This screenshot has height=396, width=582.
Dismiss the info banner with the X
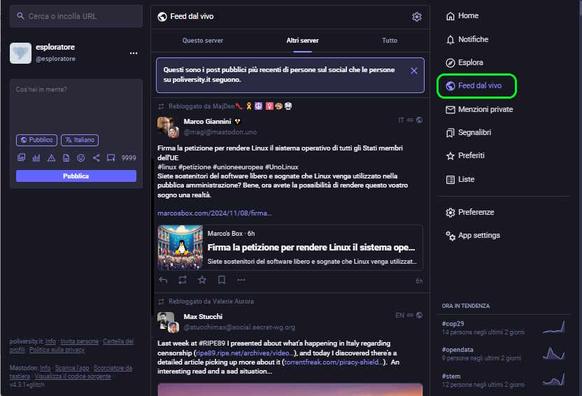[414, 71]
